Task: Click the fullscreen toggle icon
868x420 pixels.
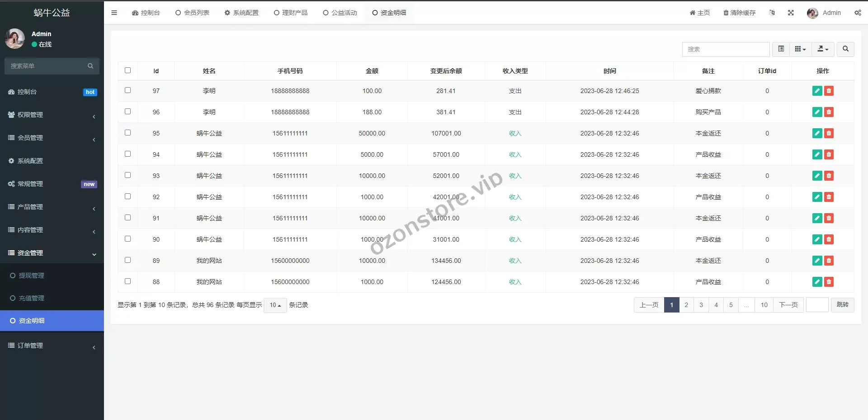Action: tap(791, 13)
